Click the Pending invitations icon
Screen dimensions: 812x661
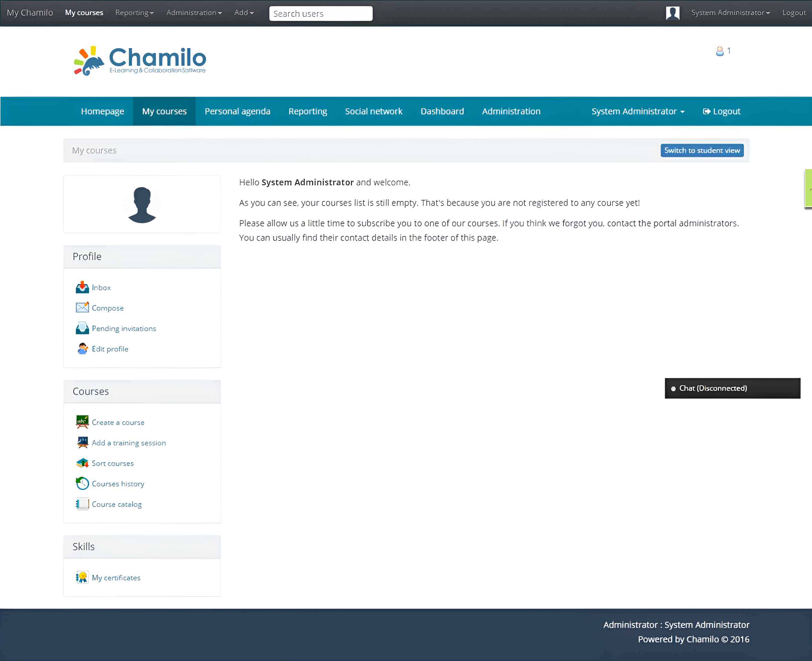[82, 328]
